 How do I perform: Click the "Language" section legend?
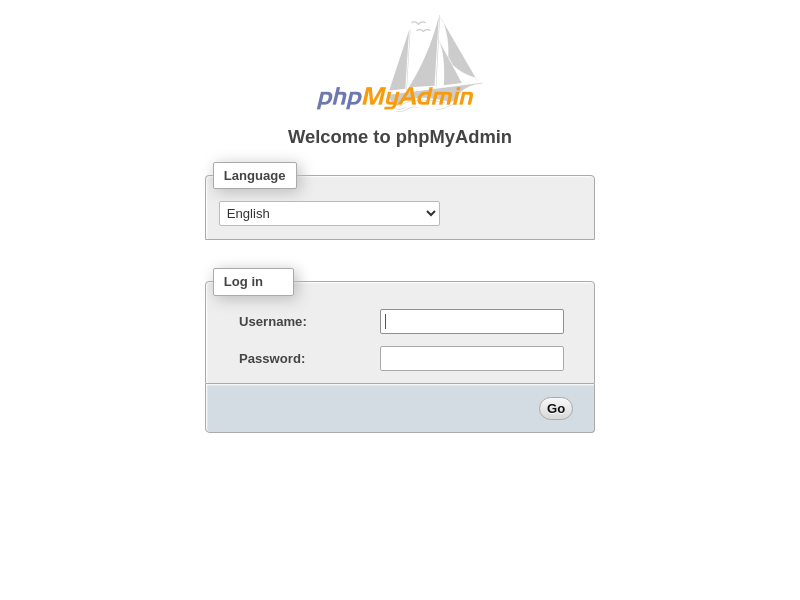[254, 176]
